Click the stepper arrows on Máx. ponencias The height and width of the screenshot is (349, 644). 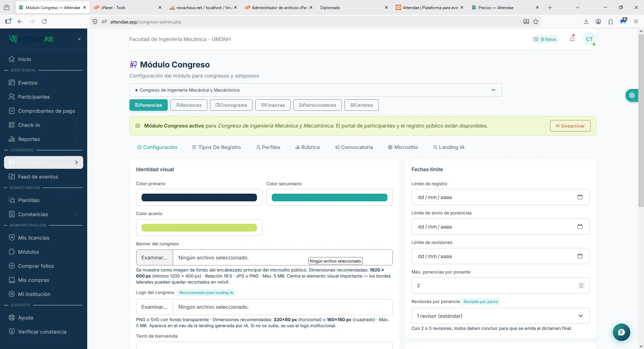tap(581, 286)
